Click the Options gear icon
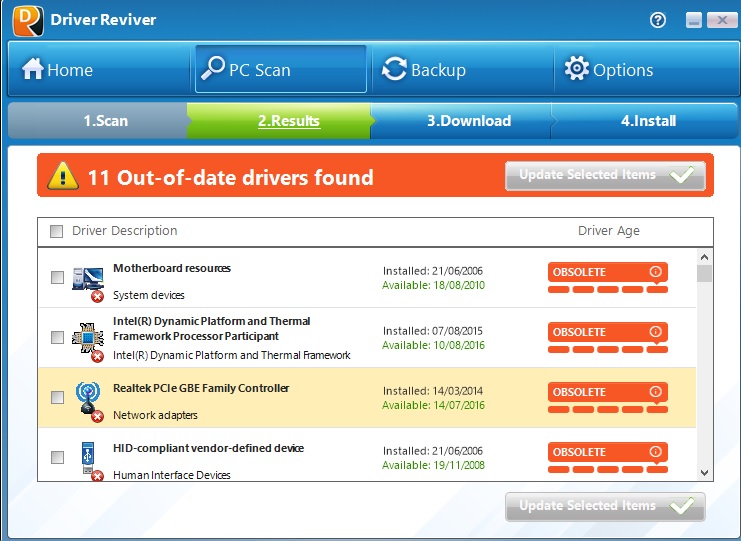741x541 pixels. coord(577,69)
